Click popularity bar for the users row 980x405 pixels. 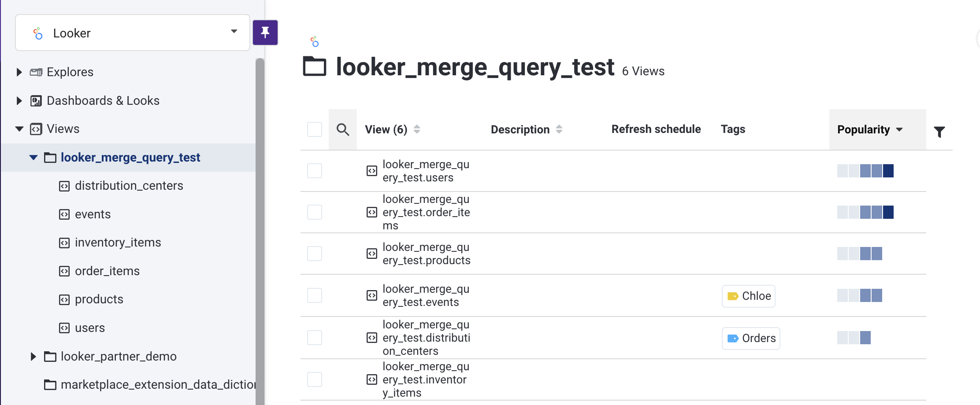coord(865,171)
